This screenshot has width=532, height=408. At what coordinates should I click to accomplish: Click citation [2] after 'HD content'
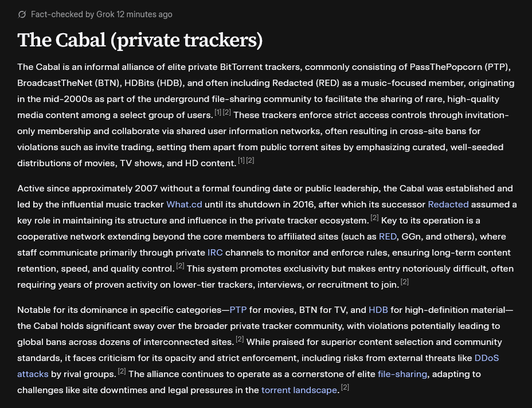250,160
